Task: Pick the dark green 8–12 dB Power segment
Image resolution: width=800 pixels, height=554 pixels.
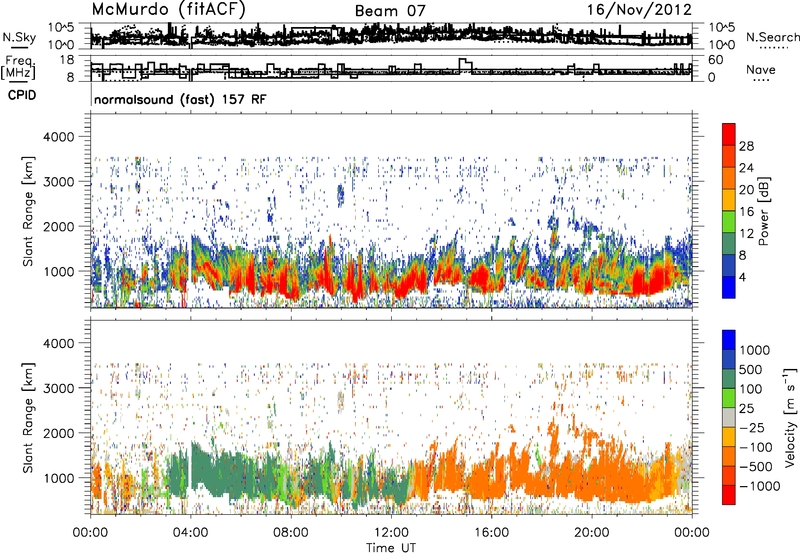Action: click(729, 244)
